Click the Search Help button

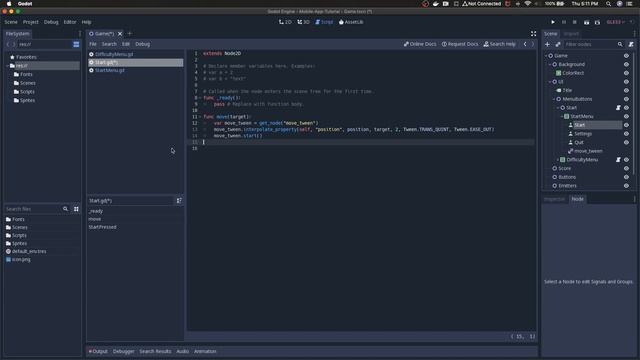click(x=500, y=44)
